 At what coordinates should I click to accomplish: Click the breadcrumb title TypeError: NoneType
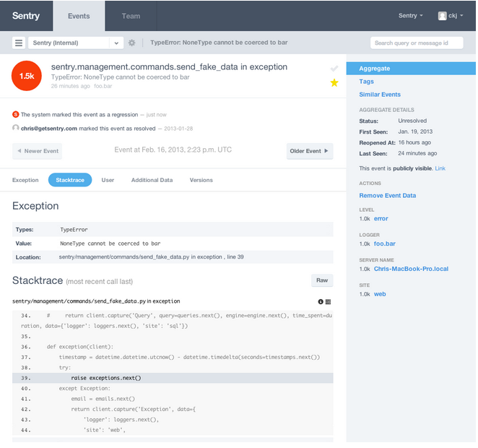[x=219, y=43]
